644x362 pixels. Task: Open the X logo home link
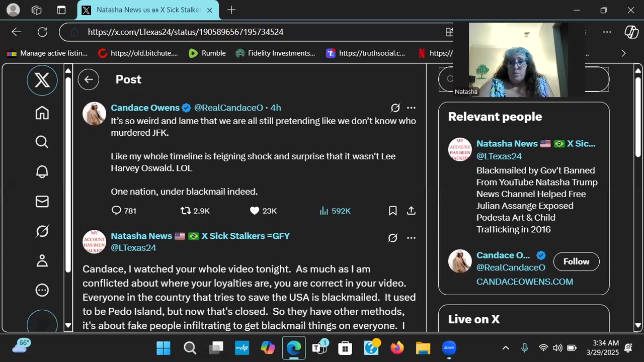click(42, 80)
